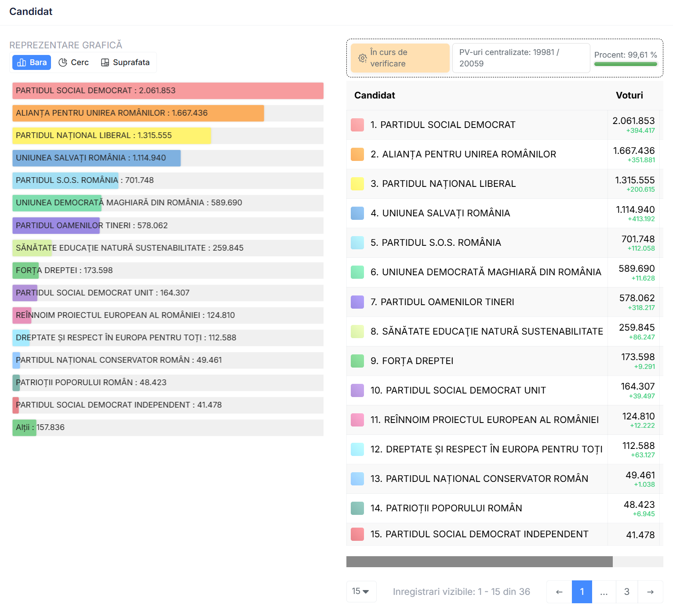
Task: Switch chart to Cerc pie view
Action: click(74, 62)
